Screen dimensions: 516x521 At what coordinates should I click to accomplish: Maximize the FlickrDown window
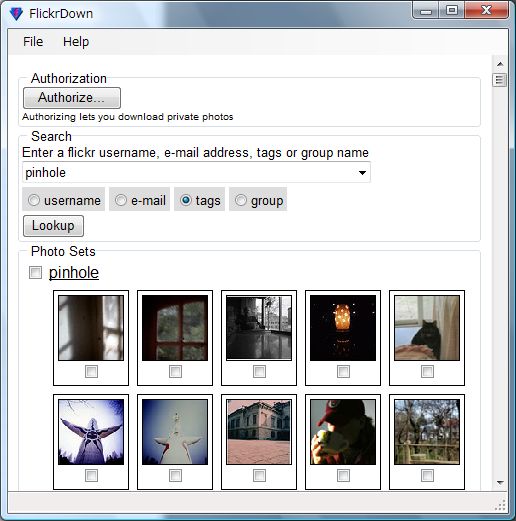452,11
